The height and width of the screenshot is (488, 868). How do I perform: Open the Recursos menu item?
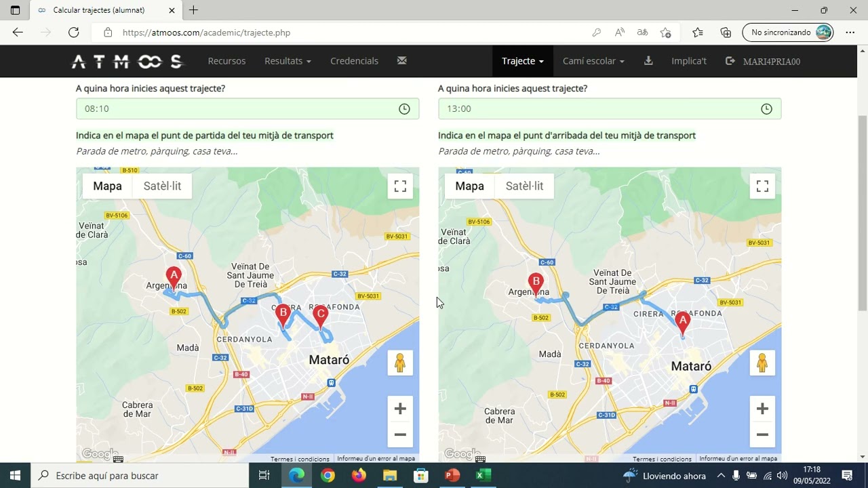[226, 61]
